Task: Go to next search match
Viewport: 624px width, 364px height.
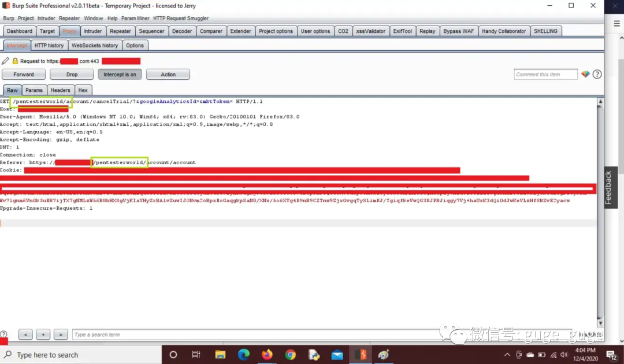Action: pos(61,335)
